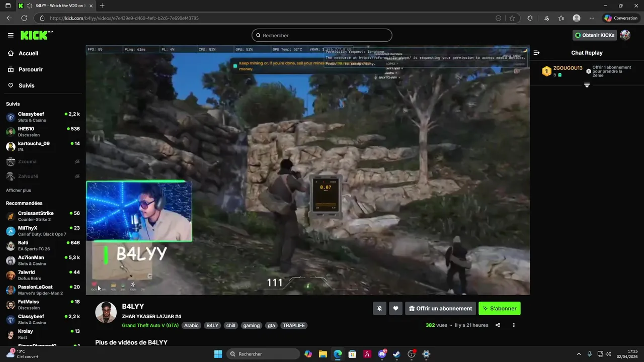The image size is (644, 362).
Task: Select the gaming tag
Action: coord(251,325)
